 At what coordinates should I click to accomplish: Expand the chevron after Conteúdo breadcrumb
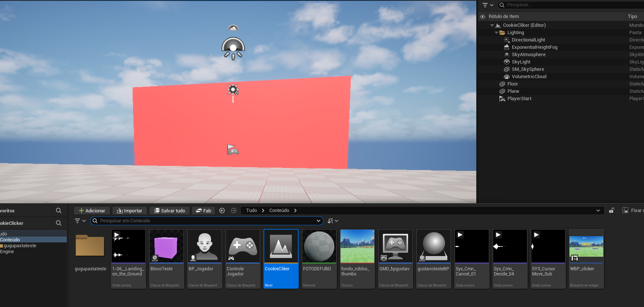coord(295,211)
